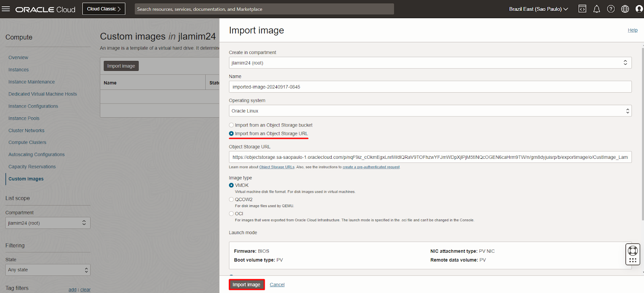Open Cluster Networks
The height and width of the screenshot is (293, 644).
pyautogui.click(x=27, y=130)
